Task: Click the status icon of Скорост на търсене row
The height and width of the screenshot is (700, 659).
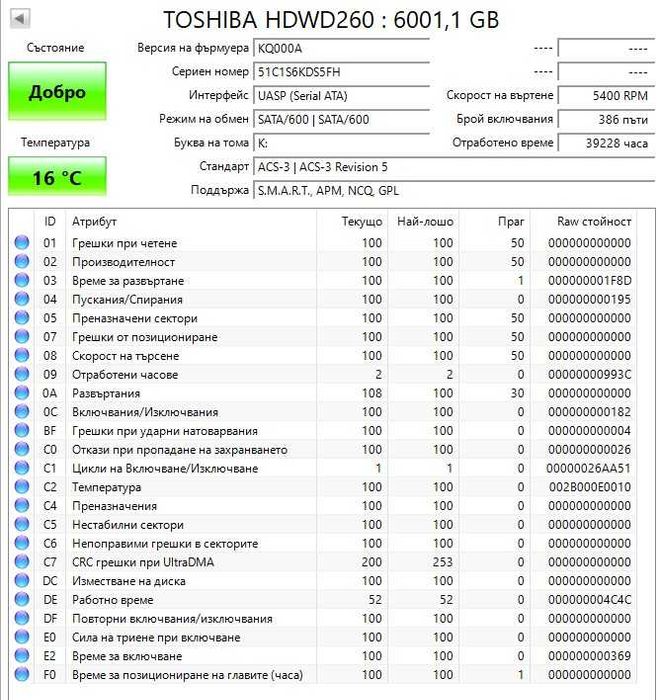Action: tap(21, 355)
